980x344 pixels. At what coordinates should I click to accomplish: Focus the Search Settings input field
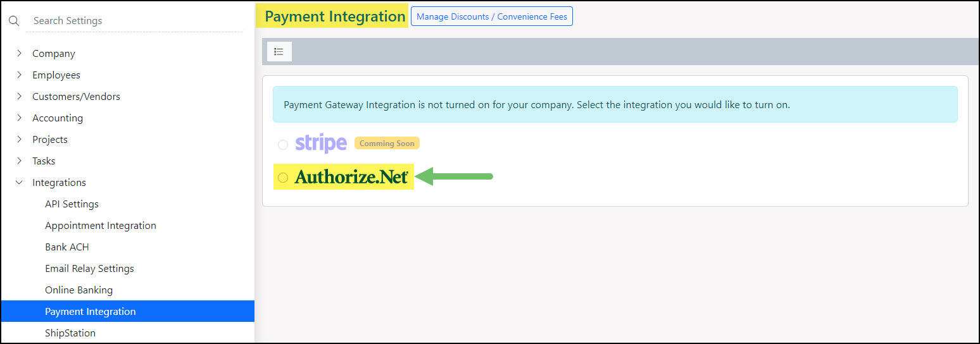[134, 21]
